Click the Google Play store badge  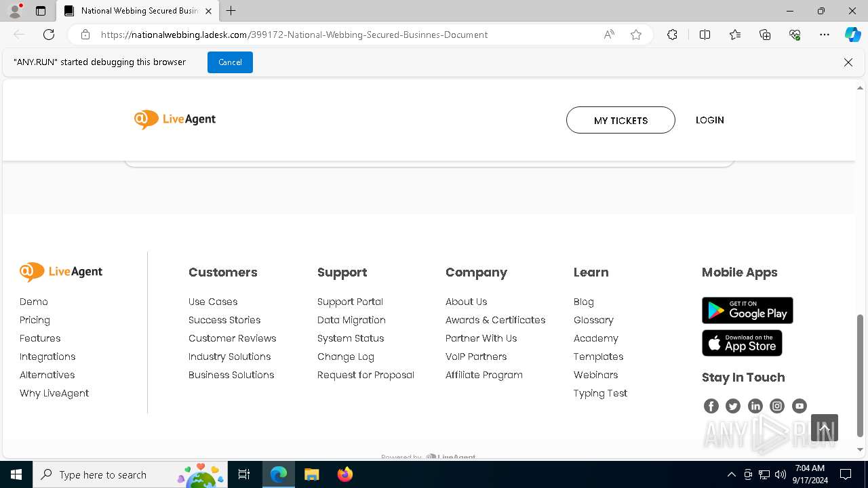point(747,310)
